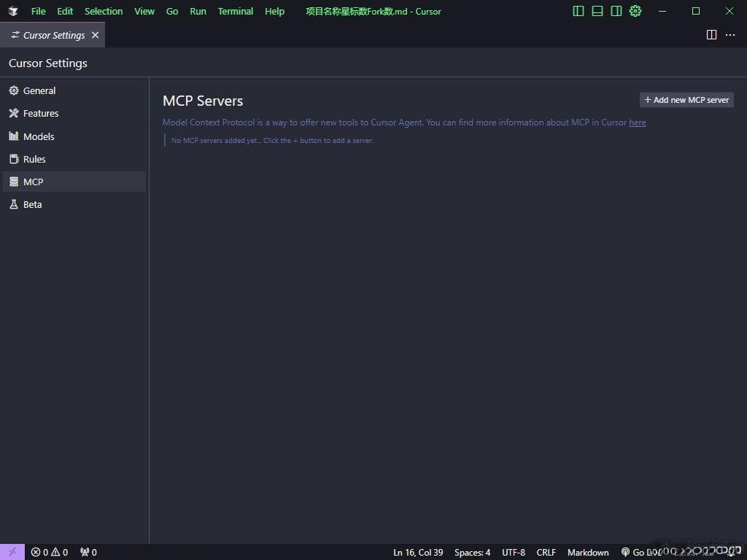Open the Go menu

pos(172,11)
